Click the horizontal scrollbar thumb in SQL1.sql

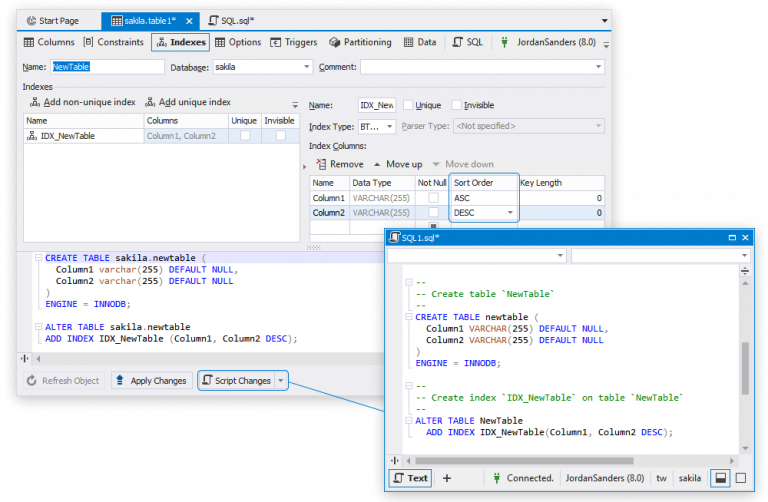pos(524,461)
